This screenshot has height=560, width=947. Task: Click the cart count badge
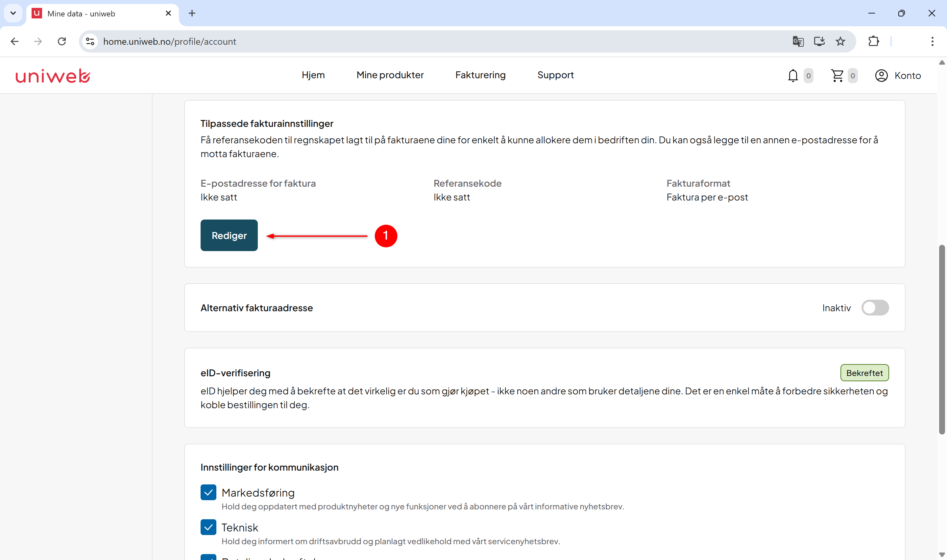coord(853,76)
